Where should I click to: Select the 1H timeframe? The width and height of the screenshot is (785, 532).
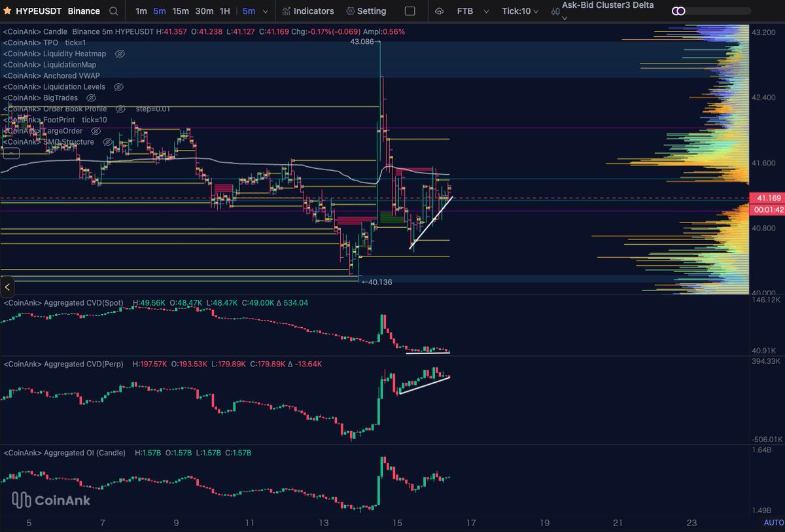click(225, 11)
